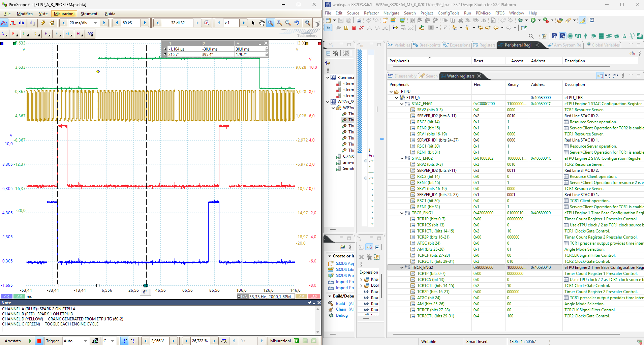Click the red Terminate button in S32 Design Studio

coord(354,28)
